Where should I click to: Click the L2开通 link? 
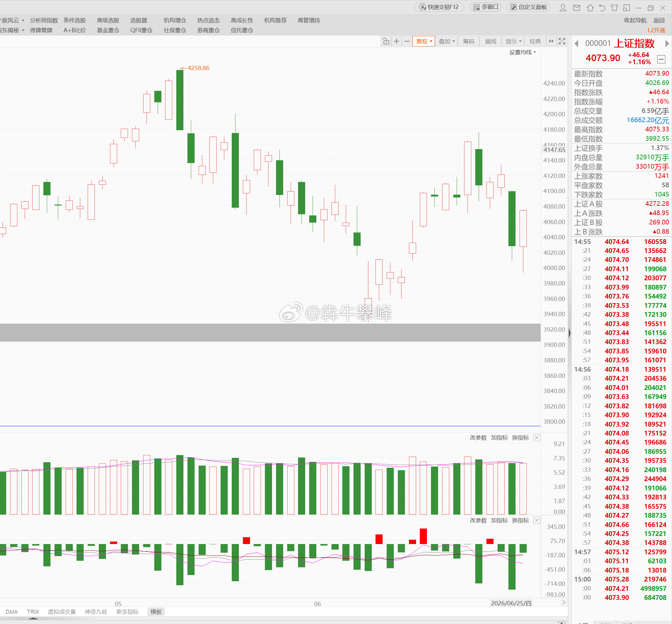point(656,30)
